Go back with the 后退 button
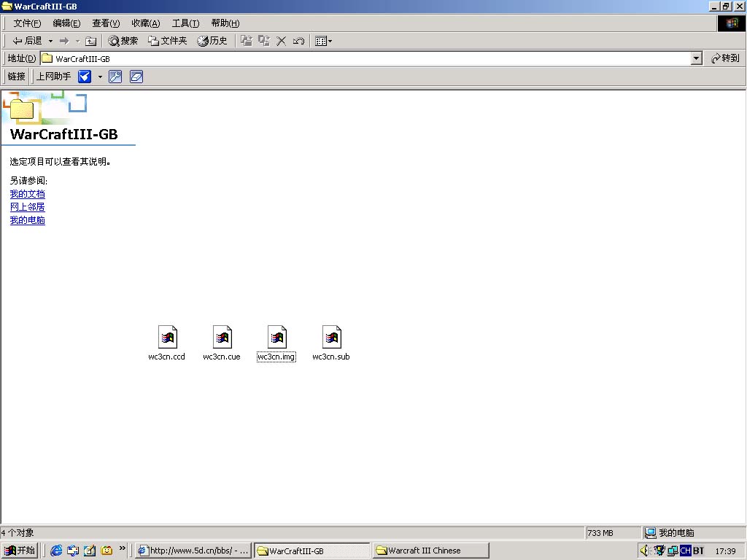747x560 pixels. [27, 41]
